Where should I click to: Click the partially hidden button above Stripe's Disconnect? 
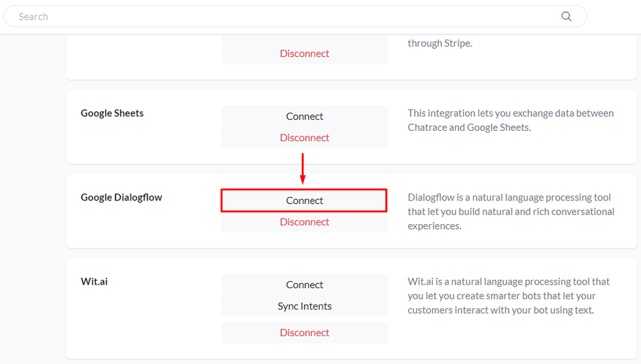[x=304, y=38]
